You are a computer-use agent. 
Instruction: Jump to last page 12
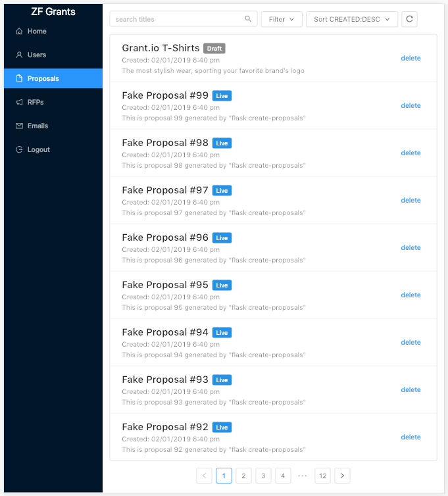coord(323,476)
